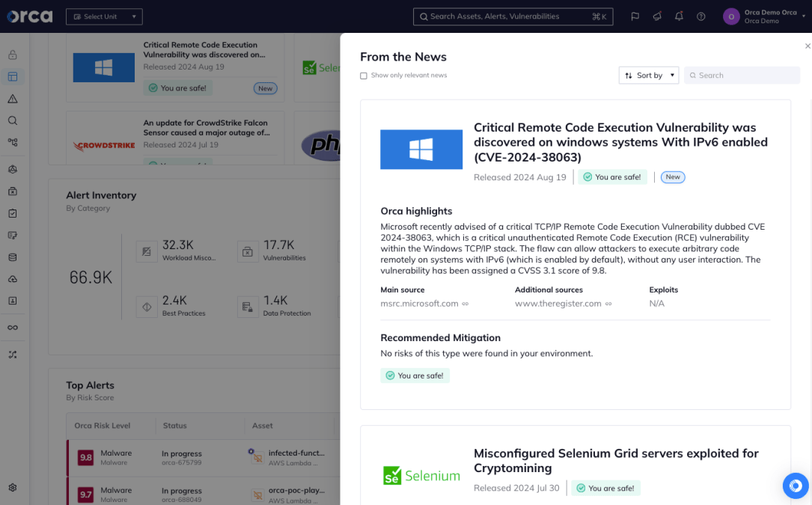This screenshot has height=505, width=812.
Task: Click the infinity loop icon in the sidebar
Action: click(x=13, y=328)
